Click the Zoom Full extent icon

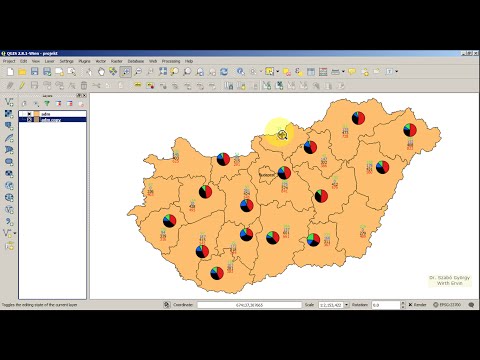click(163, 72)
